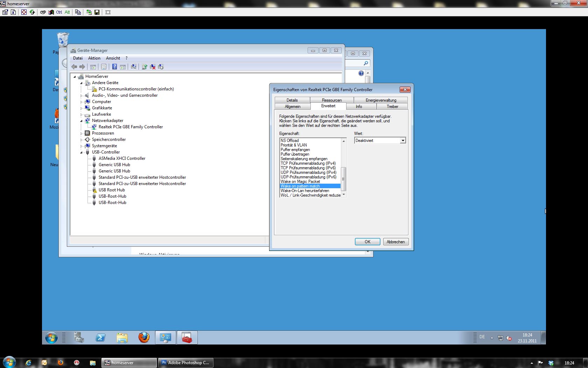Open Datei menu
Image resolution: width=588 pixels, height=368 pixels.
[78, 58]
